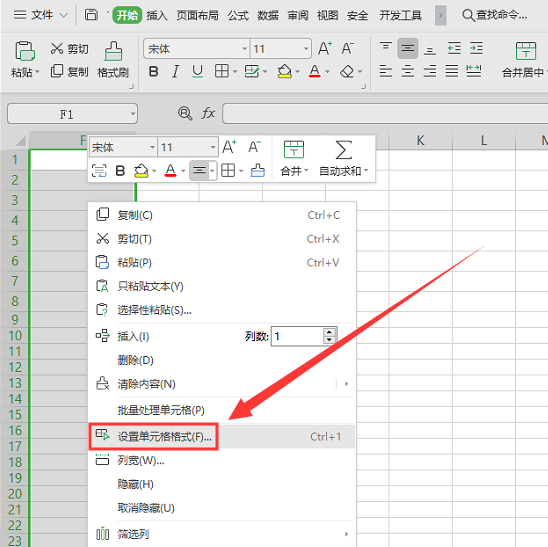548x547 pixels.
Task: Click the decrease indent icon
Action: point(454,48)
